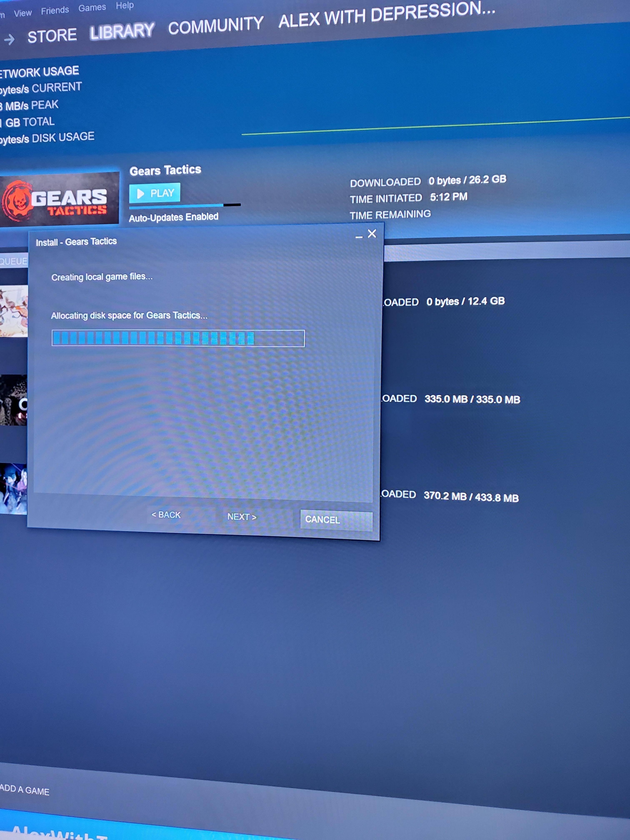Image resolution: width=630 pixels, height=840 pixels.
Task: Close the Install Gears Tactics dialog
Action: (x=372, y=234)
